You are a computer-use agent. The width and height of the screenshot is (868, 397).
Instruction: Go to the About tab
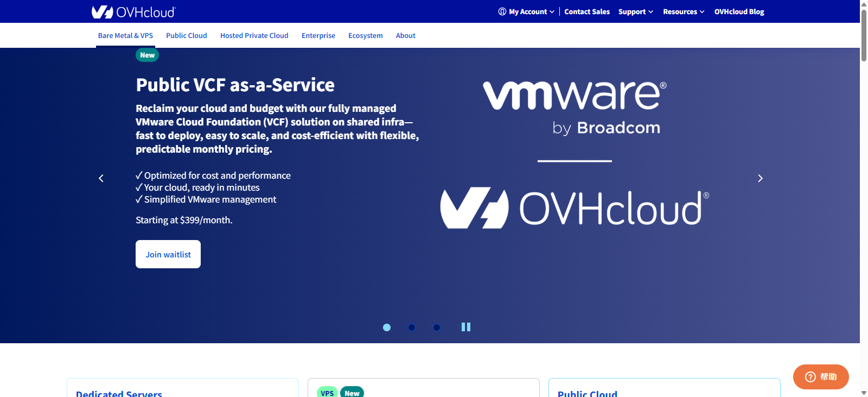[406, 36]
